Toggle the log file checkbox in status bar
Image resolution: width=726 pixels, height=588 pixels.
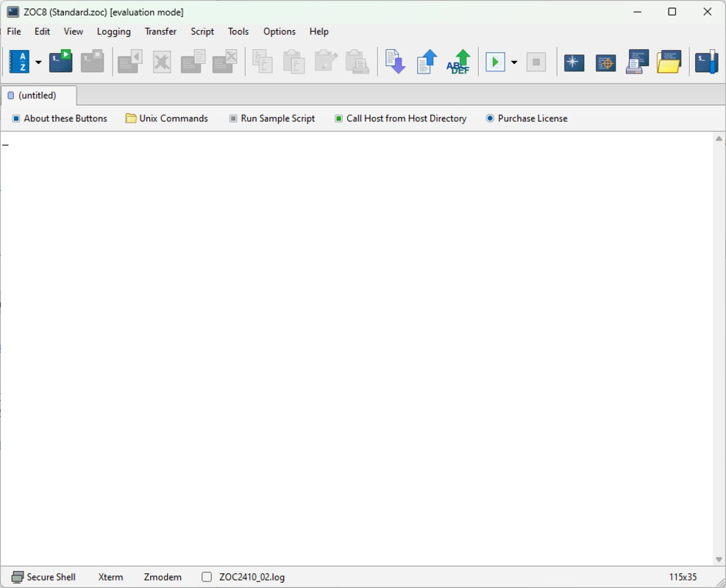pos(207,577)
